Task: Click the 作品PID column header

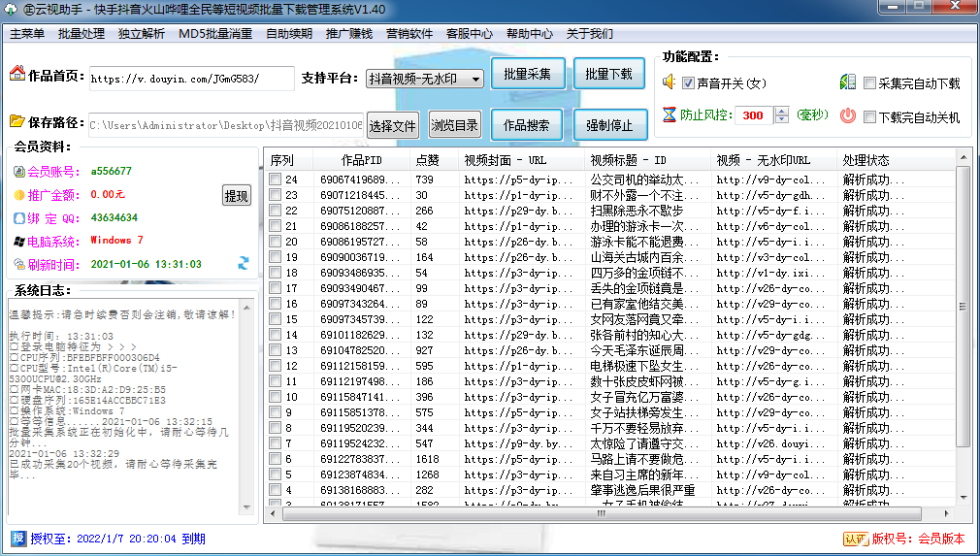Action: tap(361, 160)
